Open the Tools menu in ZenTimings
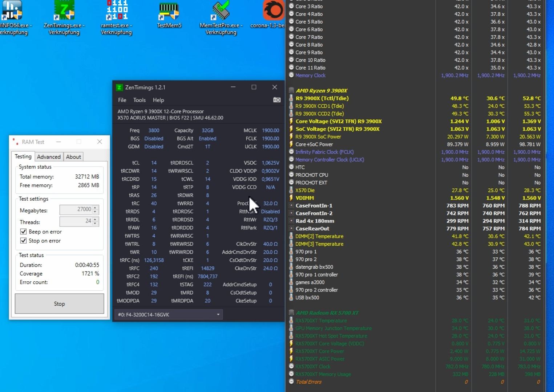The image size is (554, 392). pyautogui.click(x=139, y=100)
